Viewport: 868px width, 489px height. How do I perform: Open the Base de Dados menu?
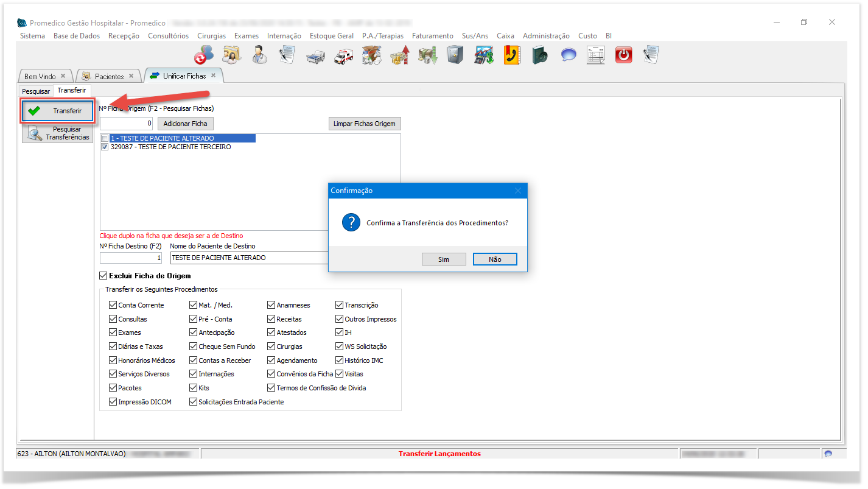click(77, 36)
